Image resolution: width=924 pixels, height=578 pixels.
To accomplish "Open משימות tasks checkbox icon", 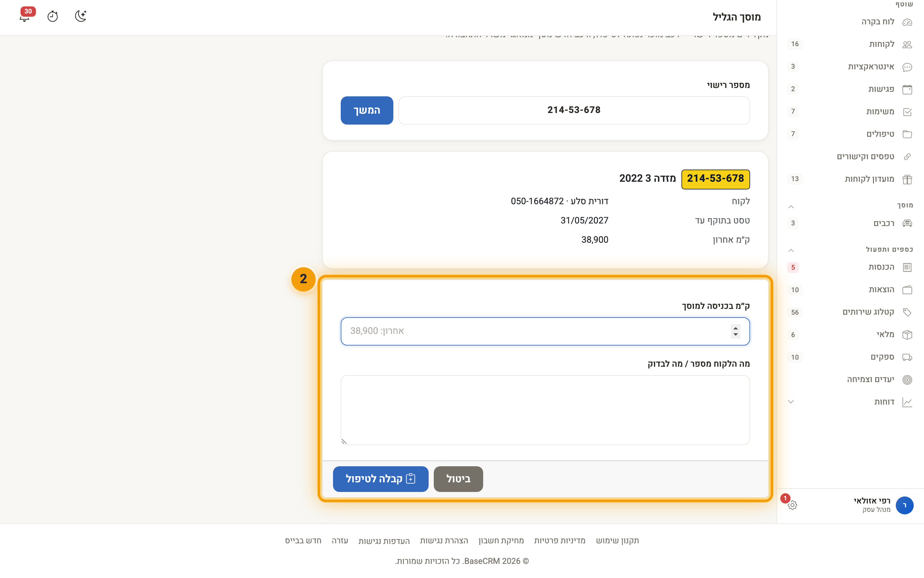I will 907,112.
